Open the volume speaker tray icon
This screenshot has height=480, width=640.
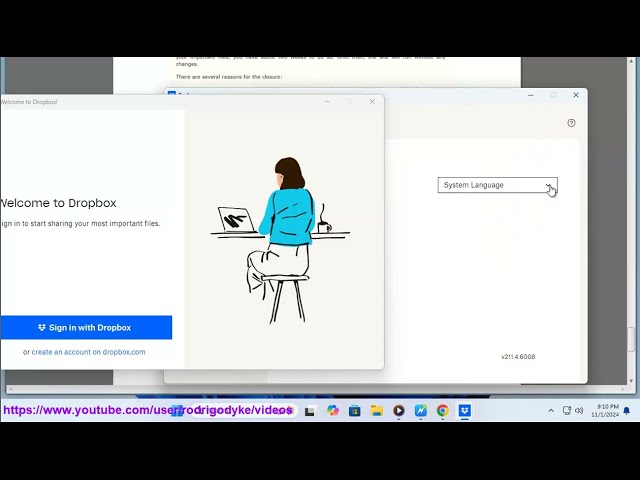tap(579, 411)
